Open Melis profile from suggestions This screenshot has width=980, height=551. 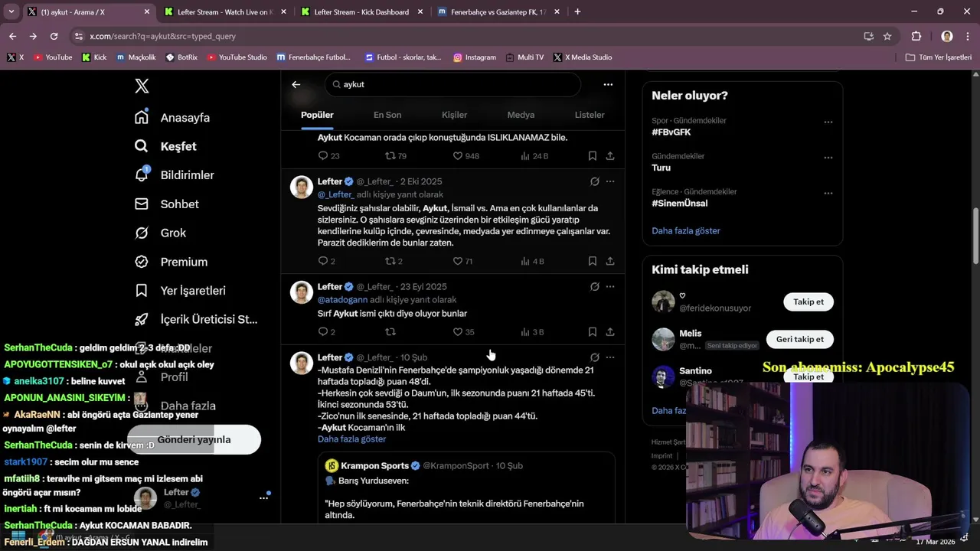[x=691, y=334]
